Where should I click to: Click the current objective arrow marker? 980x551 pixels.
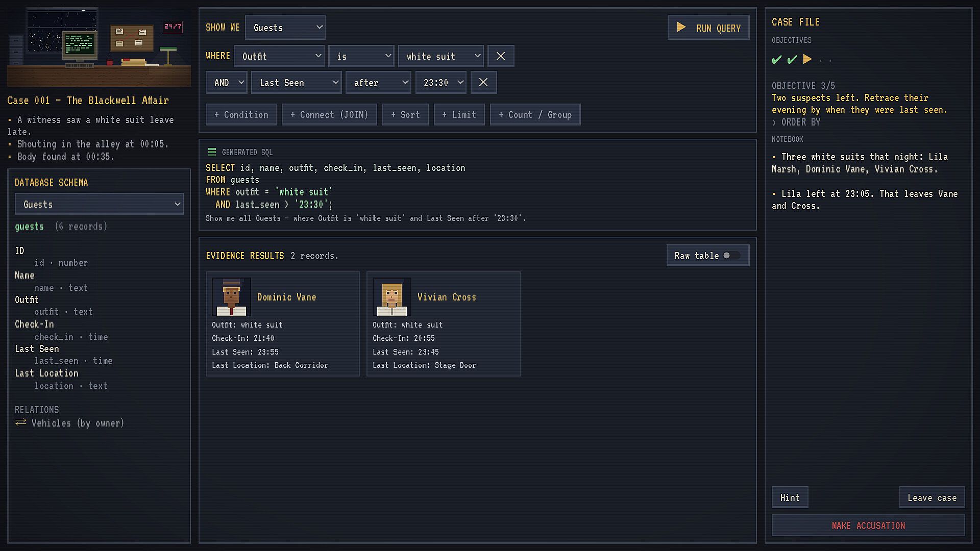(x=807, y=59)
